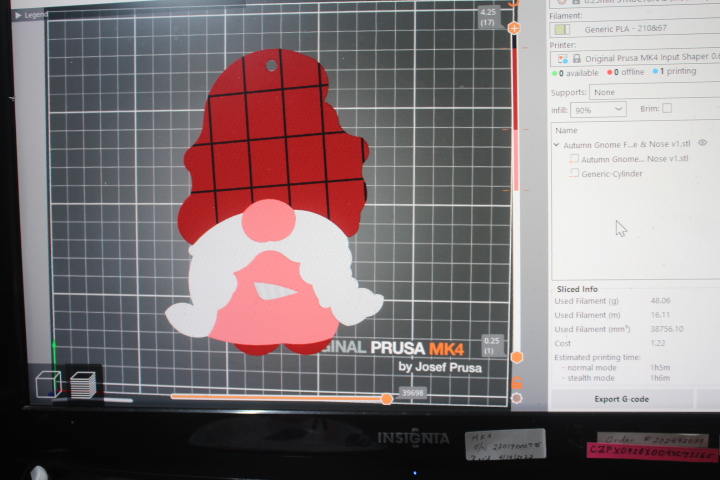Click the 4.25 (17) top layer label

pos(488,17)
